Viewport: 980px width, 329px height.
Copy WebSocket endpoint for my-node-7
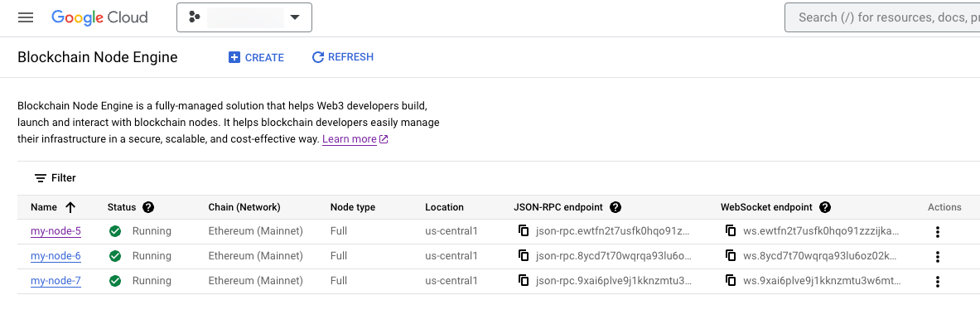pos(731,281)
